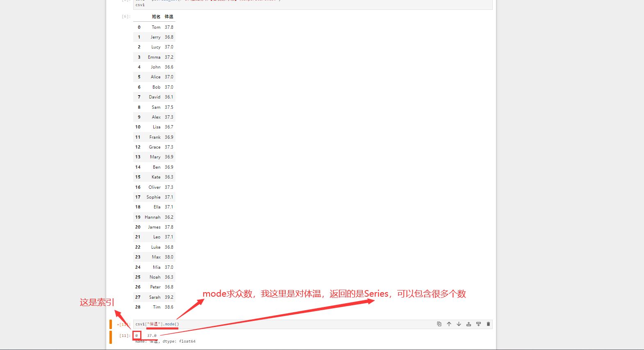The height and width of the screenshot is (350, 644).
Task: Click into the csv1 mode() code cell
Action: (x=313, y=324)
